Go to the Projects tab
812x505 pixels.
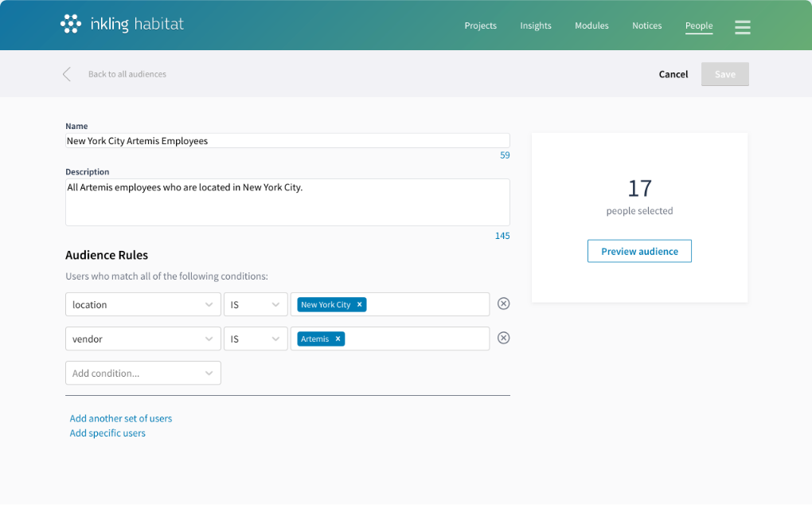point(480,25)
